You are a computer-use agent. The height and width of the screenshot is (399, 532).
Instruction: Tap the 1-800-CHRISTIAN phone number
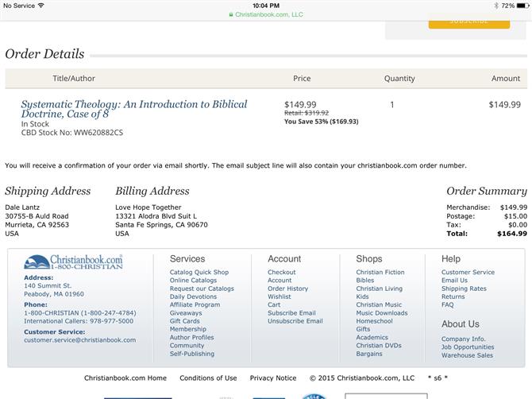pyautogui.click(x=79, y=312)
